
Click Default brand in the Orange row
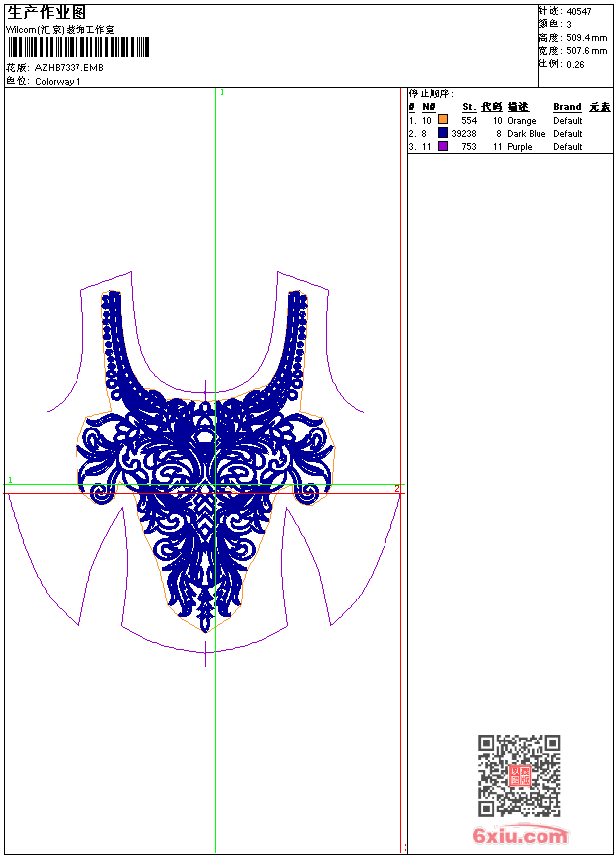tap(568, 120)
